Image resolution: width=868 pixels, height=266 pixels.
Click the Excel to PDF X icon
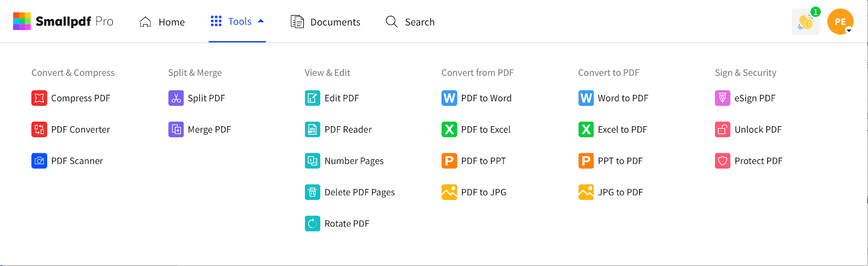point(586,129)
